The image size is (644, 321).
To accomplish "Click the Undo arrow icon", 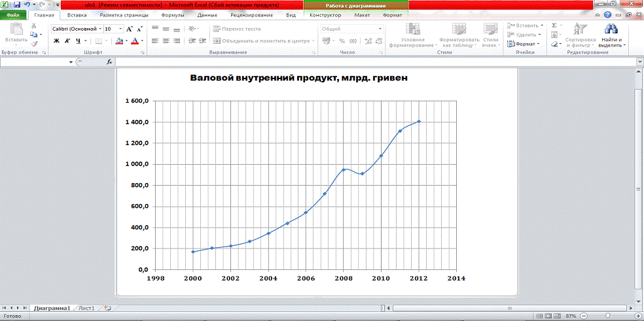I will pyautogui.click(x=27, y=4).
